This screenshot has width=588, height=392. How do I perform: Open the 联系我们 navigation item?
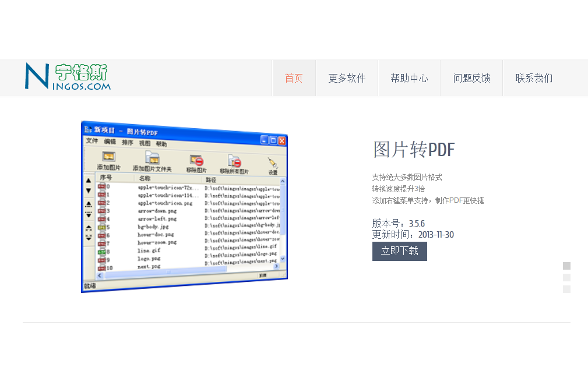(x=534, y=78)
